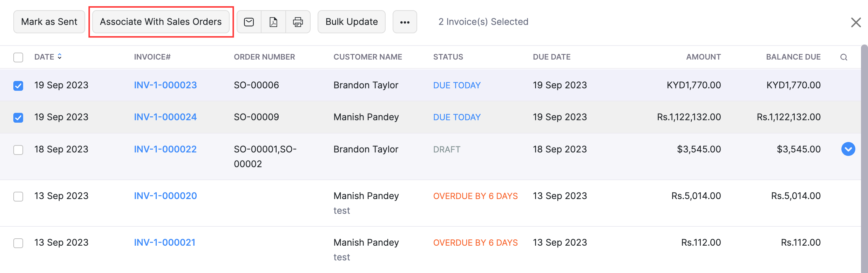Viewport: 868px width, 273px height.
Task: Open the more actions ellipsis icon
Action: click(405, 22)
